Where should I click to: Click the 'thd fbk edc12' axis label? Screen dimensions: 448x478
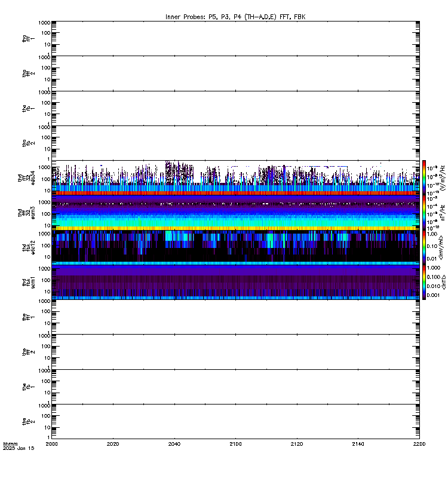29,247
